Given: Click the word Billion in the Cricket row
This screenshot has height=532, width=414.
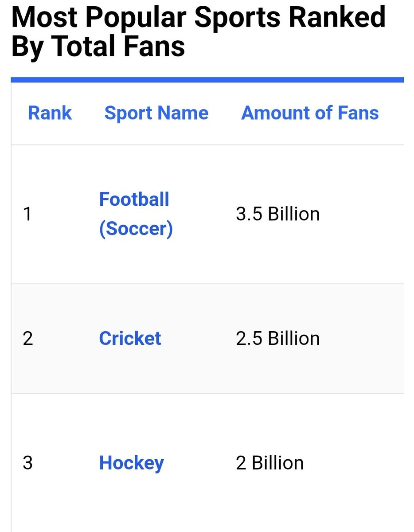Looking at the screenshot, I should [x=294, y=338].
